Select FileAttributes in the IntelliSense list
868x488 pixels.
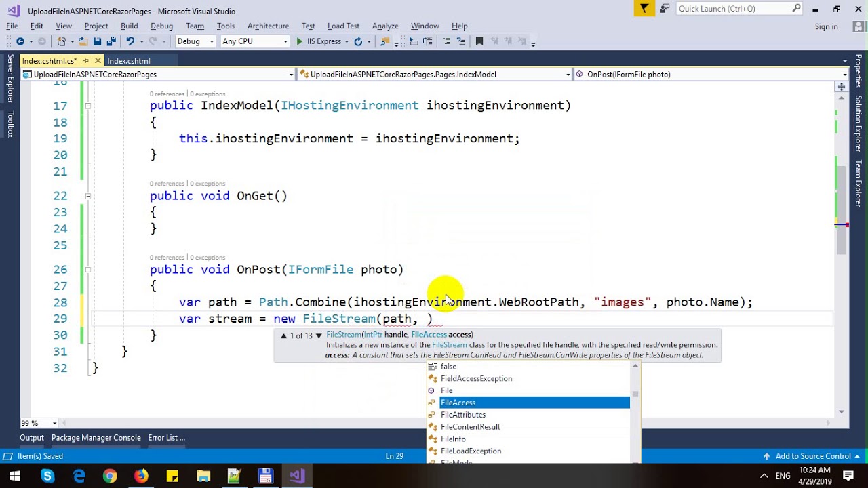[x=528, y=415]
